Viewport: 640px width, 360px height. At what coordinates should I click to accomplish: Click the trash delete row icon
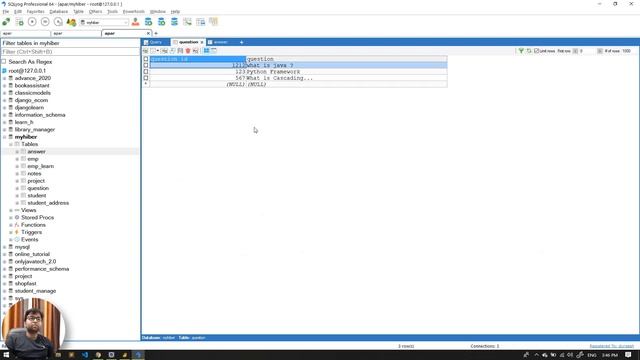coord(188,51)
